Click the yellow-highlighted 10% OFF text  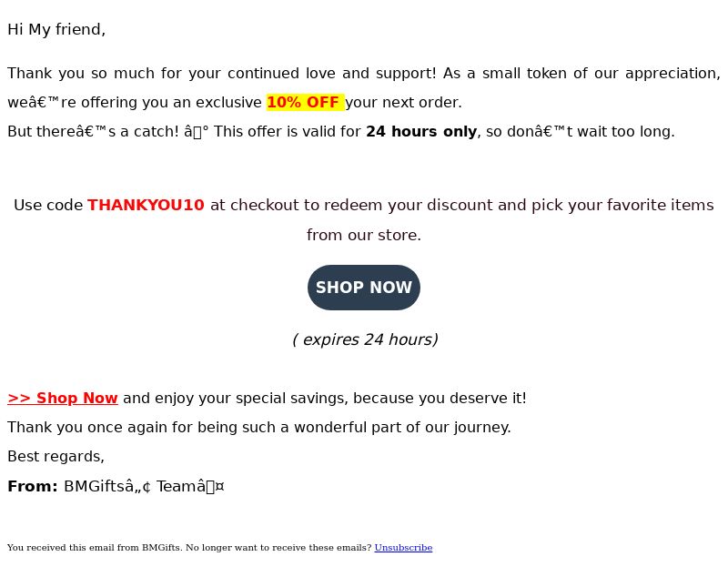click(305, 102)
